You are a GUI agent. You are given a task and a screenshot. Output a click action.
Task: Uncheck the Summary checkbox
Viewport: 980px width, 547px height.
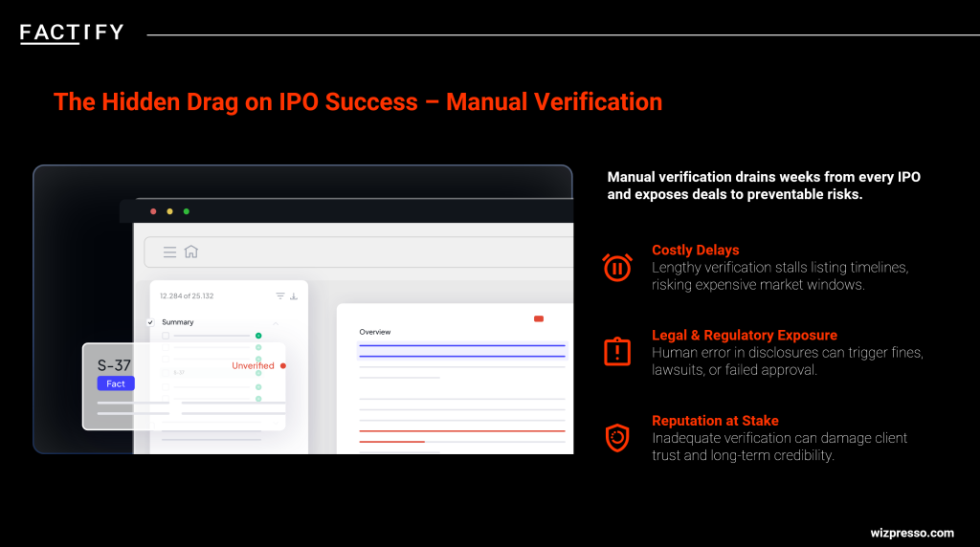(150, 322)
